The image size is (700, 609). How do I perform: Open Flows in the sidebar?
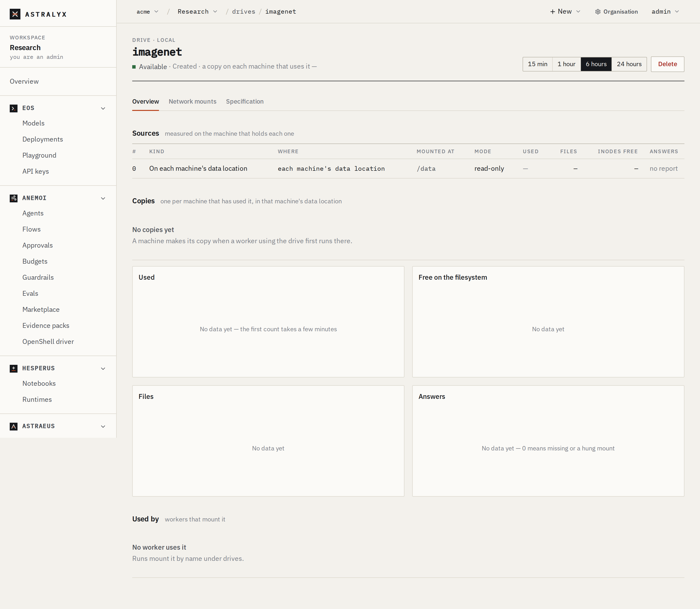pos(32,229)
